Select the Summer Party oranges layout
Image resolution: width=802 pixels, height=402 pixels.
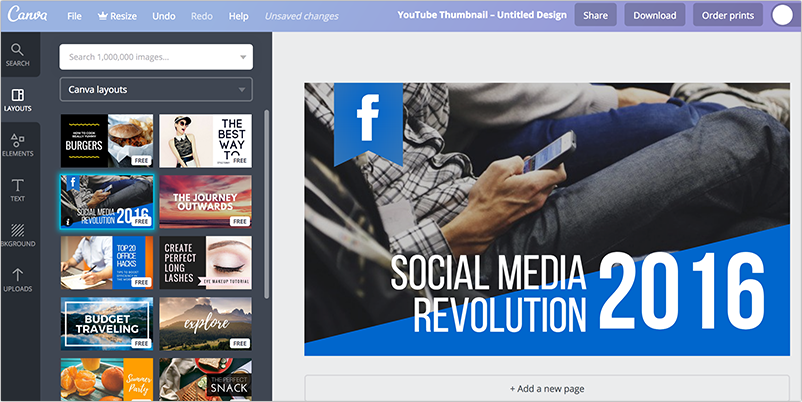(107, 379)
